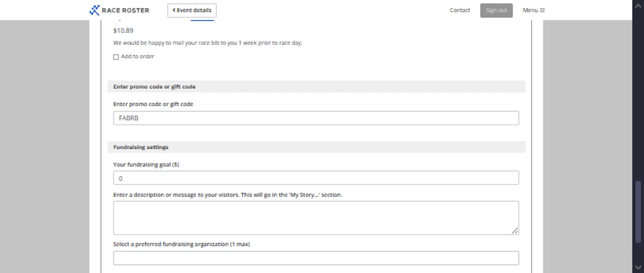Go to the Contact page link
Viewport: 644px width, 273px height.
click(460, 10)
